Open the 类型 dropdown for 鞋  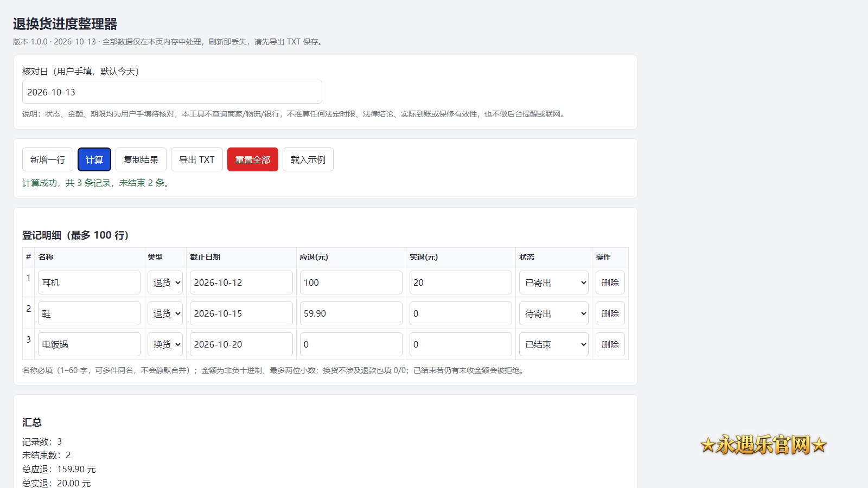(165, 313)
